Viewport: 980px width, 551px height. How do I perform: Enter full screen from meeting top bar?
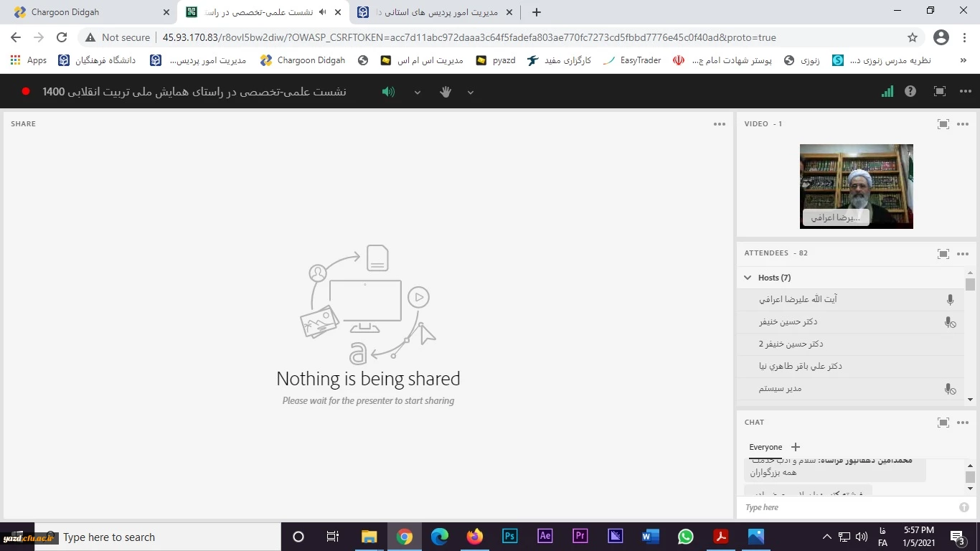pos(939,91)
